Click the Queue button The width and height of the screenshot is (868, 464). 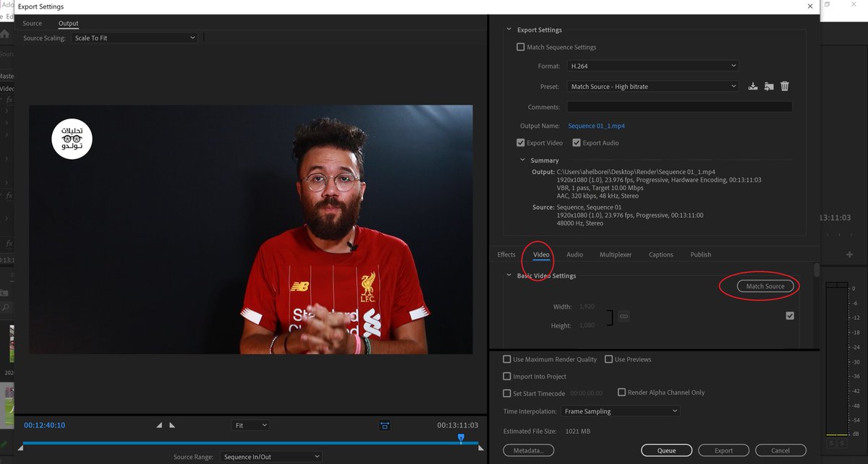click(x=666, y=450)
